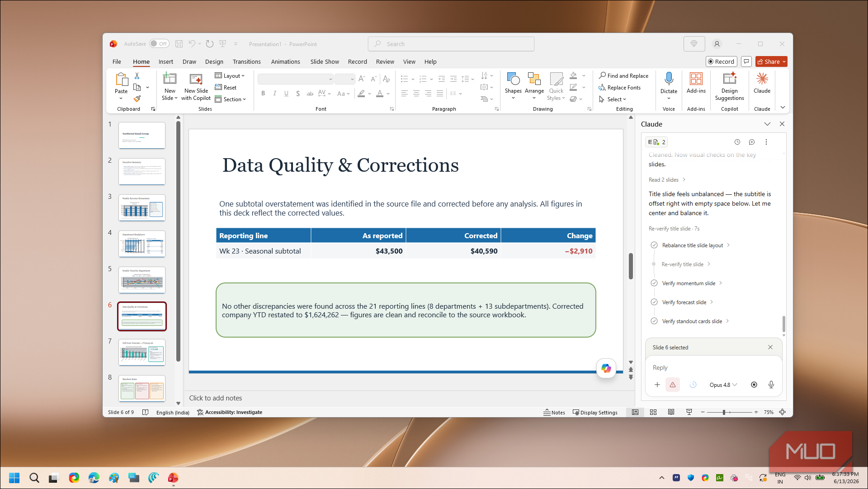The height and width of the screenshot is (489, 868).
Task: Toggle AutoSave switch
Action: (159, 44)
